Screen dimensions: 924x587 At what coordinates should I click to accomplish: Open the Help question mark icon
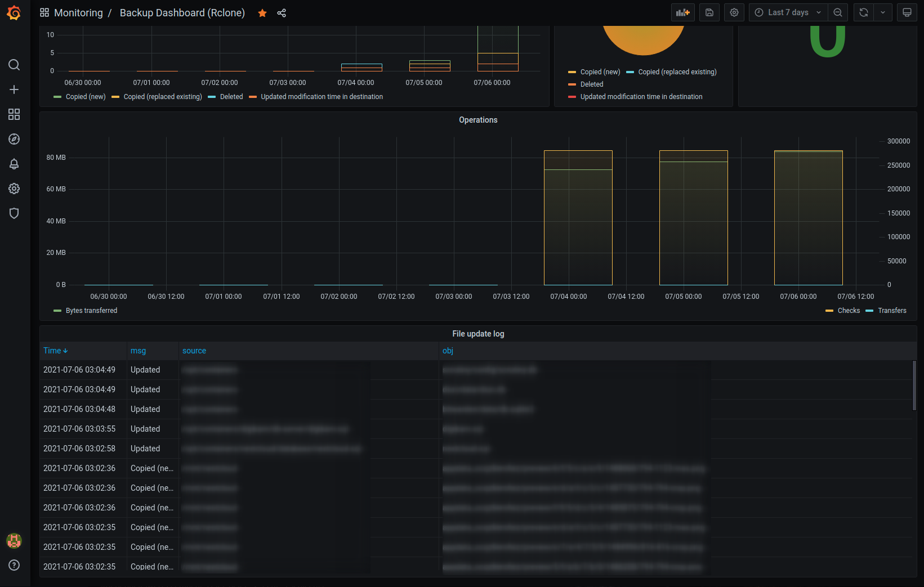(14, 565)
